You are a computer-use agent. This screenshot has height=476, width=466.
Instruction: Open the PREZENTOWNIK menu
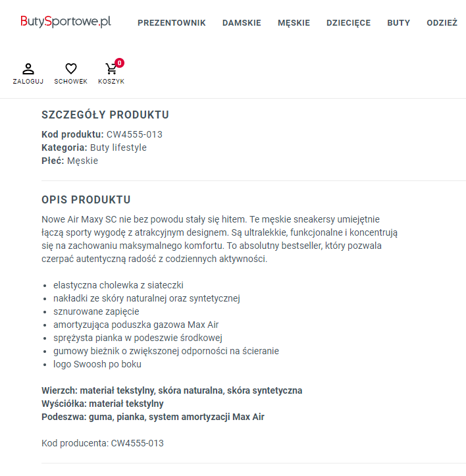172,23
